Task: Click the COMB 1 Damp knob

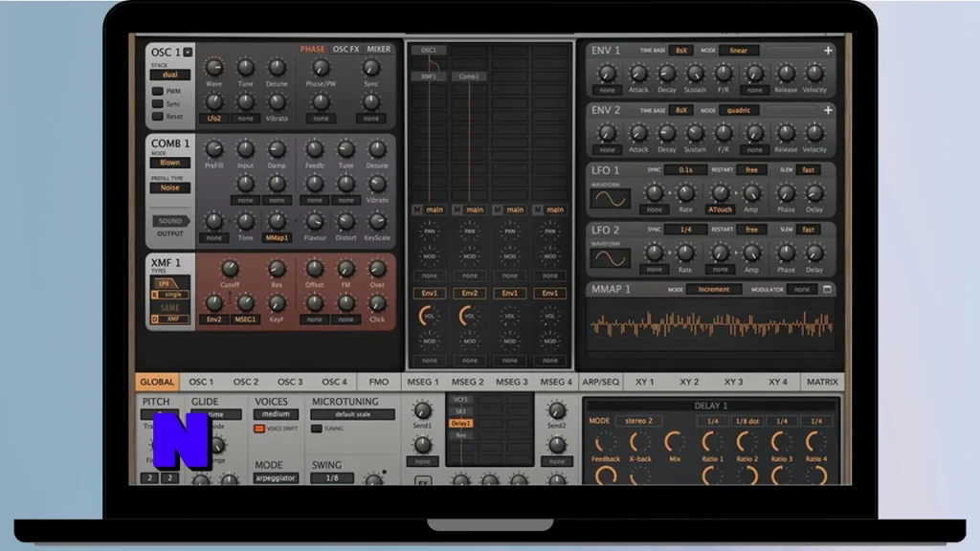Action: click(x=277, y=149)
